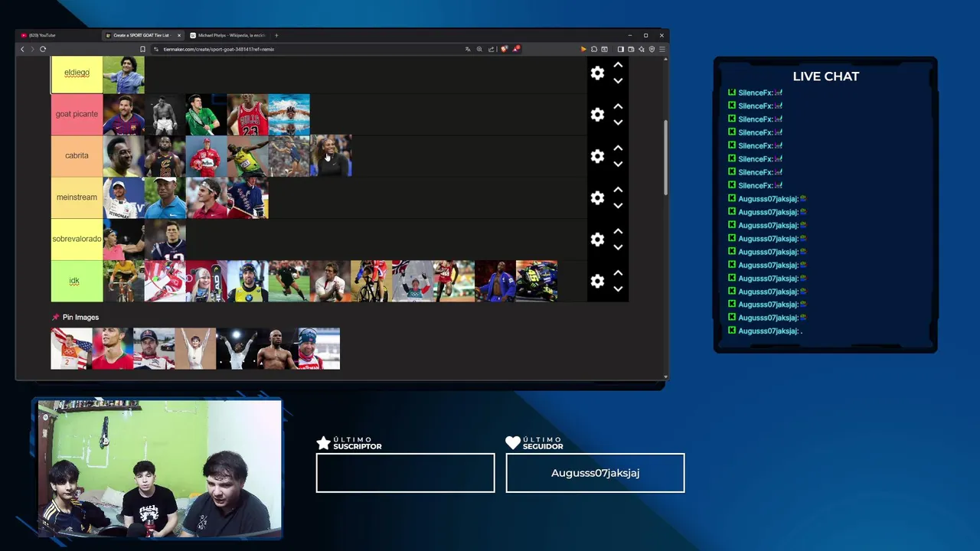Move sobrevalorado tier down
Image resolution: width=980 pixels, height=551 pixels.
pyautogui.click(x=618, y=247)
